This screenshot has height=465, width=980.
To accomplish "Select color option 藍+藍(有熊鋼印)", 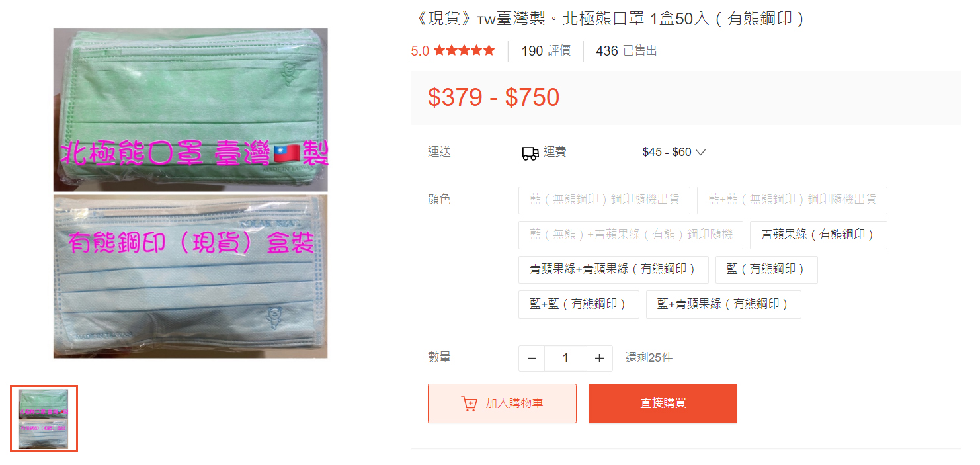I will click(x=579, y=304).
